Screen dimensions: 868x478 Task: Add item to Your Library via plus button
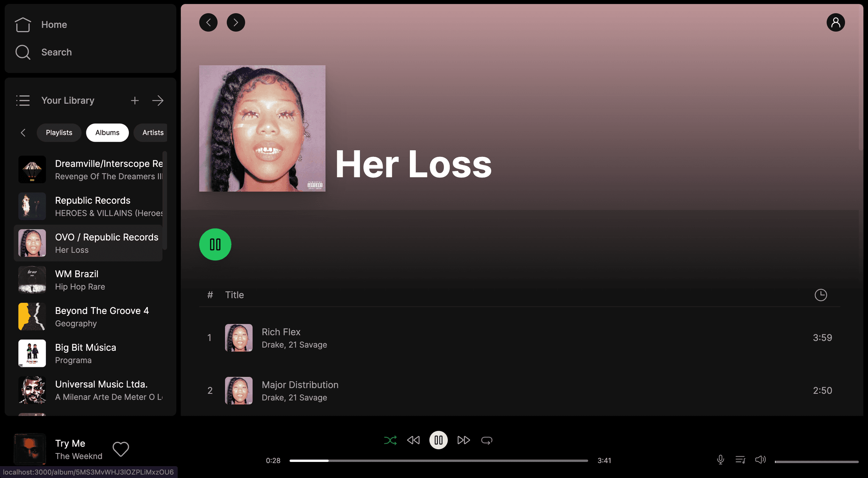click(x=135, y=101)
